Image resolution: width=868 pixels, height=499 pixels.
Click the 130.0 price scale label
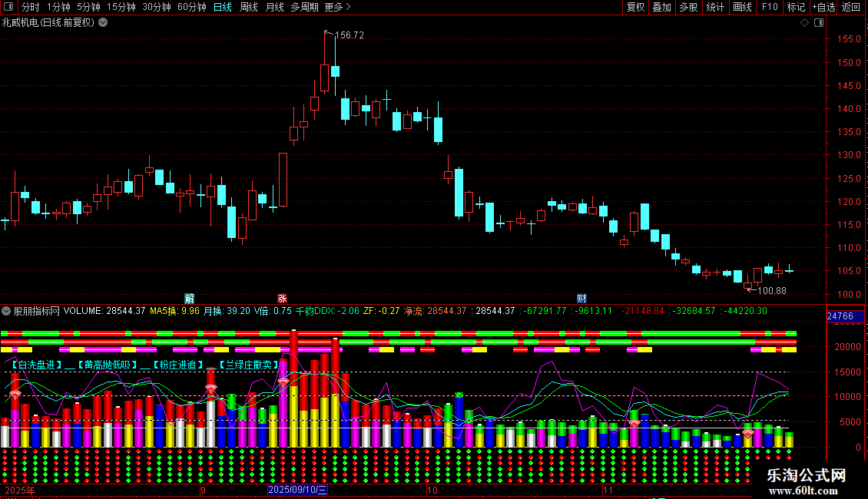[x=849, y=155]
